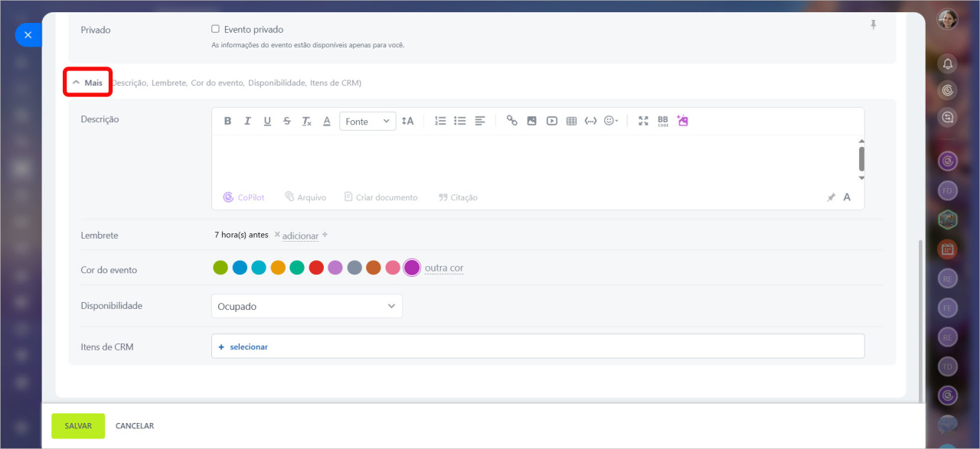Screen dimensions: 980x449
Task: Open font size menu in editor
Action: (407, 121)
